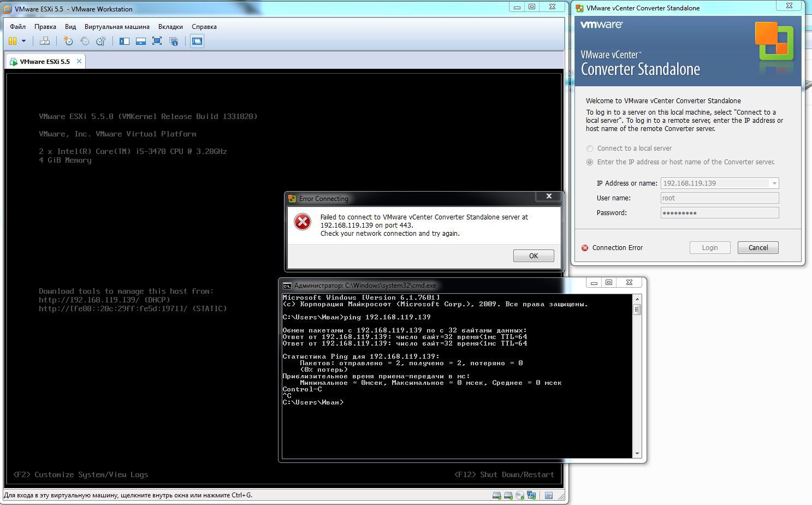Click the VMware Workstation title bar icon

[8, 9]
